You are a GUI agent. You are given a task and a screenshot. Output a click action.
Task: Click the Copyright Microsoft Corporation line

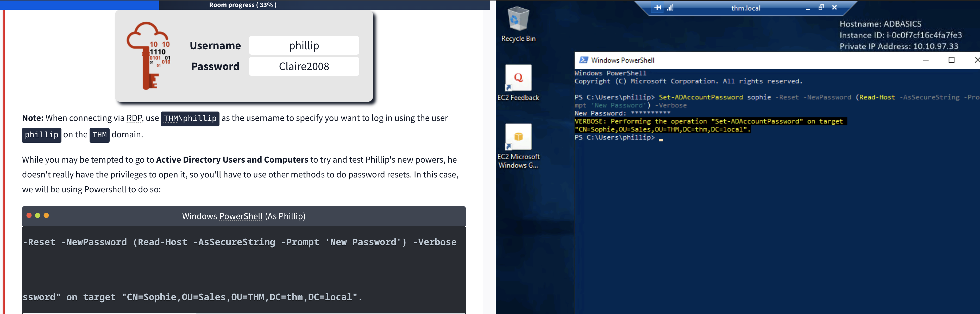click(x=688, y=82)
